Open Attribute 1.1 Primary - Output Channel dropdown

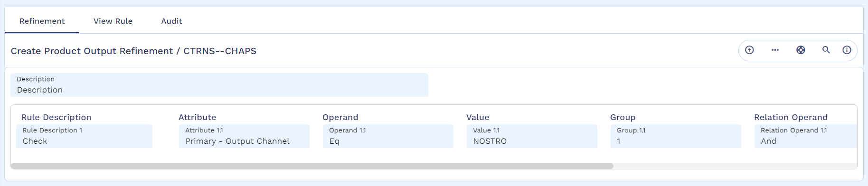tap(244, 136)
